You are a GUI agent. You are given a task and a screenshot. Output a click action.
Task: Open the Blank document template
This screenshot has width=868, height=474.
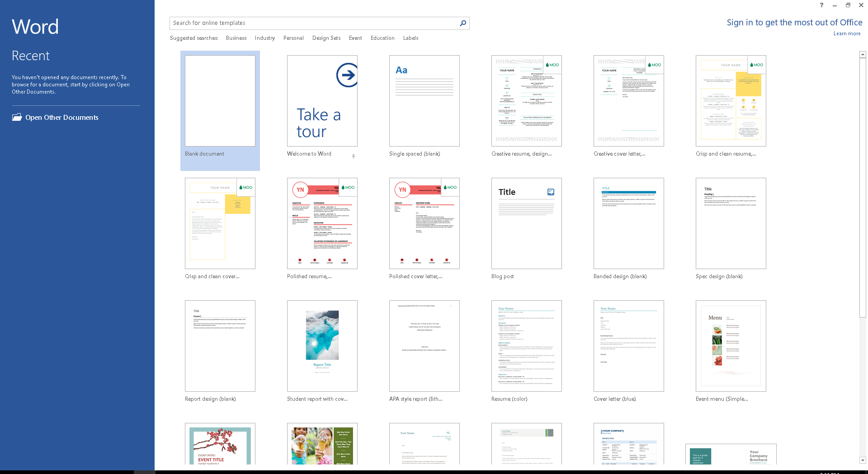tap(220, 101)
